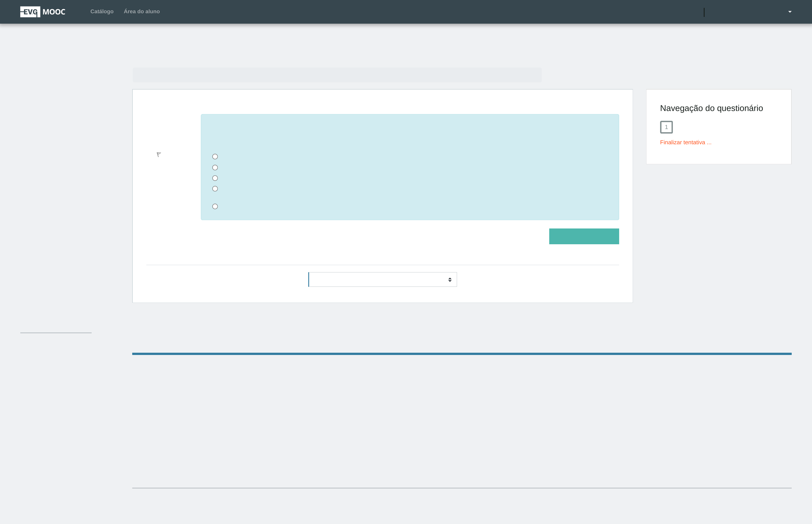This screenshot has width=812, height=524.
Task: Jump to question 1 in quiz navigation
Action: (666, 127)
